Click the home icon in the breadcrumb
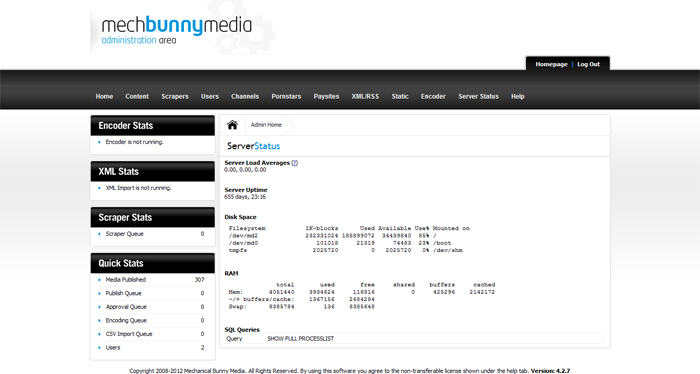This screenshot has width=700, height=374. tap(232, 125)
